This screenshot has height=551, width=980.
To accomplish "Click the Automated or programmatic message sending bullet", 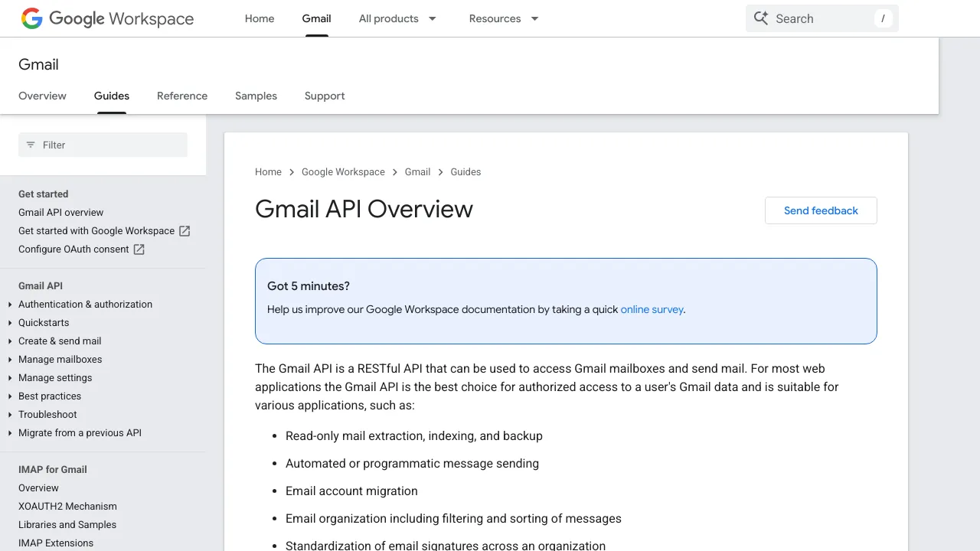I will (x=412, y=464).
